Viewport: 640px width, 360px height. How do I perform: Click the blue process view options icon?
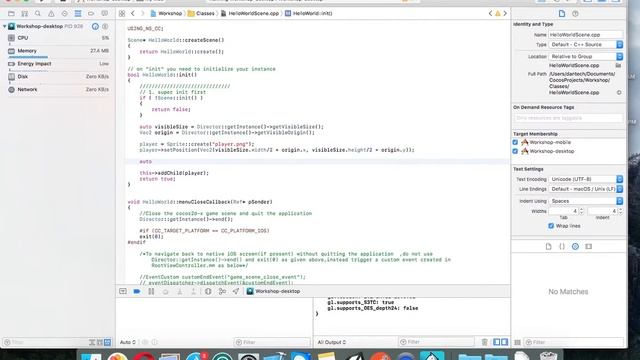coord(95,27)
